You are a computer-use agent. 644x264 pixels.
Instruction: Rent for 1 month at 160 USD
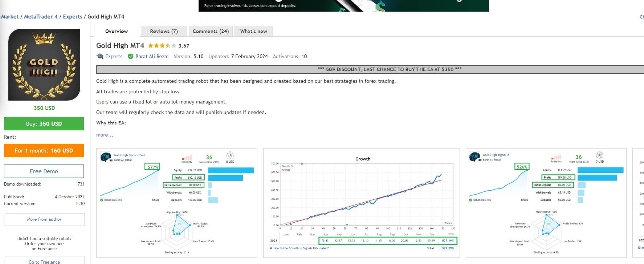click(x=44, y=150)
